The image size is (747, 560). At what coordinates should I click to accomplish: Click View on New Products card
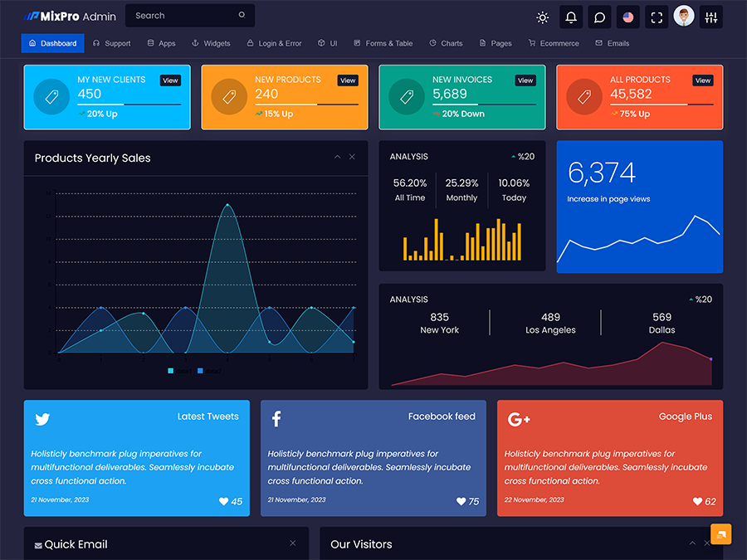pyautogui.click(x=348, y=80)
